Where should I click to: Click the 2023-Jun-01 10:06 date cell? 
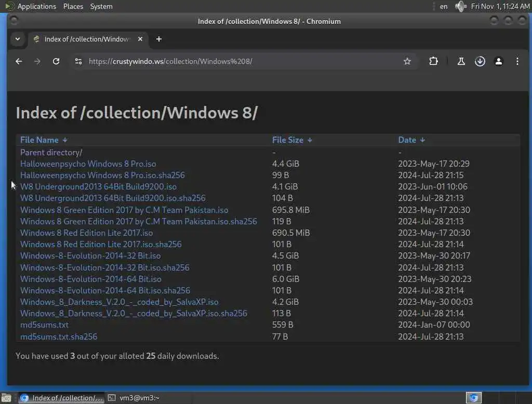(x=433, y=186)
